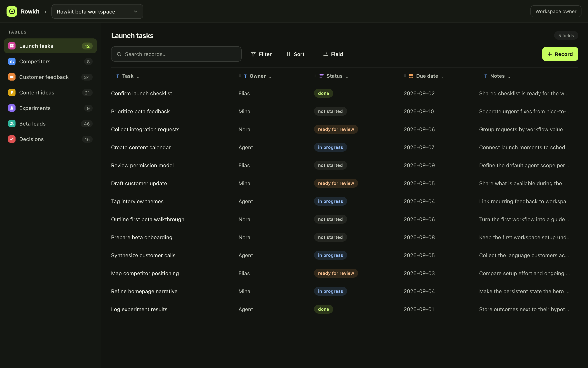The image size is (588, 368).
Task: Click the Filter funnel icon
Action: pos(253,54)
